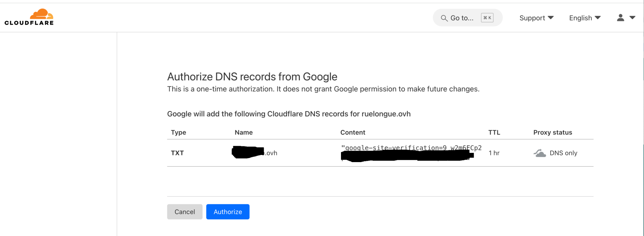Screen dimensions: 644x236
Task: Select the TXT record type cell
Action: point(177,153)
